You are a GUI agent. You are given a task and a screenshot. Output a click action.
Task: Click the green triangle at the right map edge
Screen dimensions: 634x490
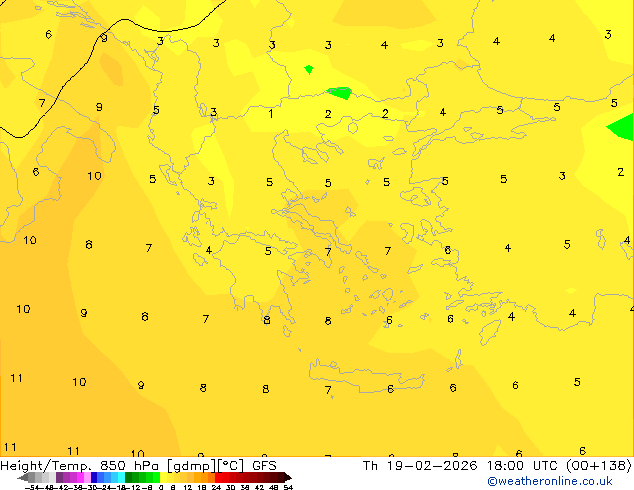[x=622, y=127]
